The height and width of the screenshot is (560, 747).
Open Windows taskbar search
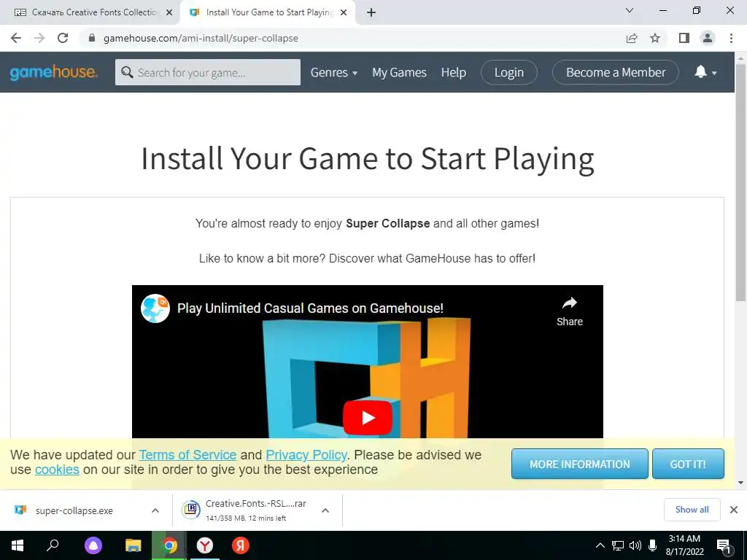[x=53, y=545]
